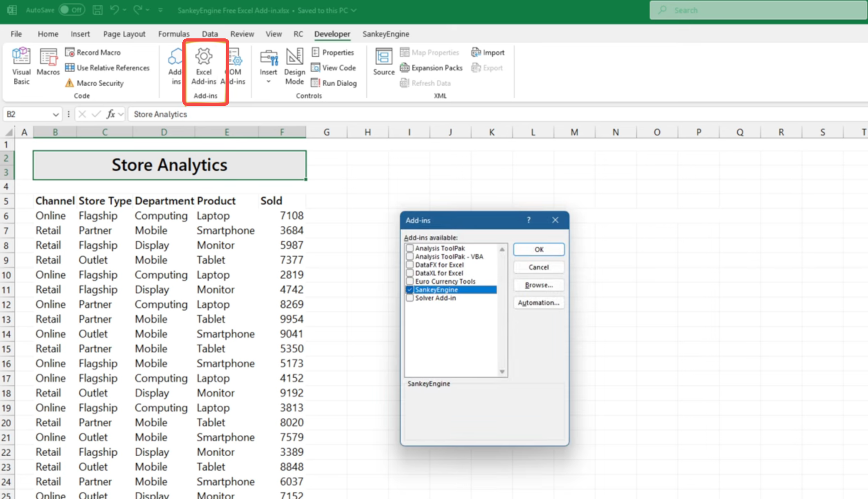
Task: Click Cancel in the Add-ins dialog
Action: [x=539, y=267]
